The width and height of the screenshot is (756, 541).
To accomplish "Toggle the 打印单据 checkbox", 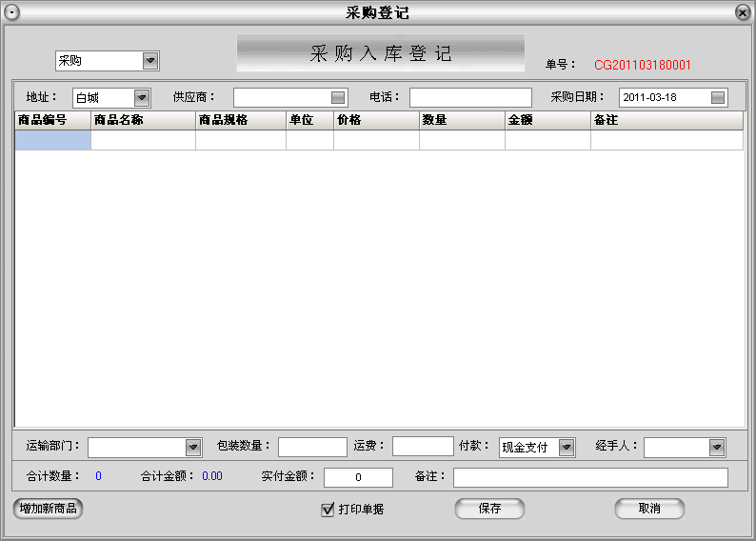I will pyautogui.click(x=328, y=510).
